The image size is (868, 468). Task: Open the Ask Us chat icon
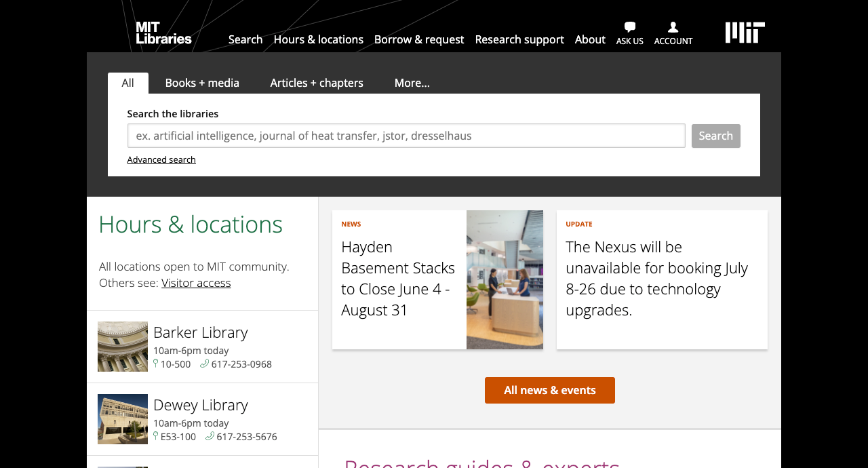[x=629, y=27]
